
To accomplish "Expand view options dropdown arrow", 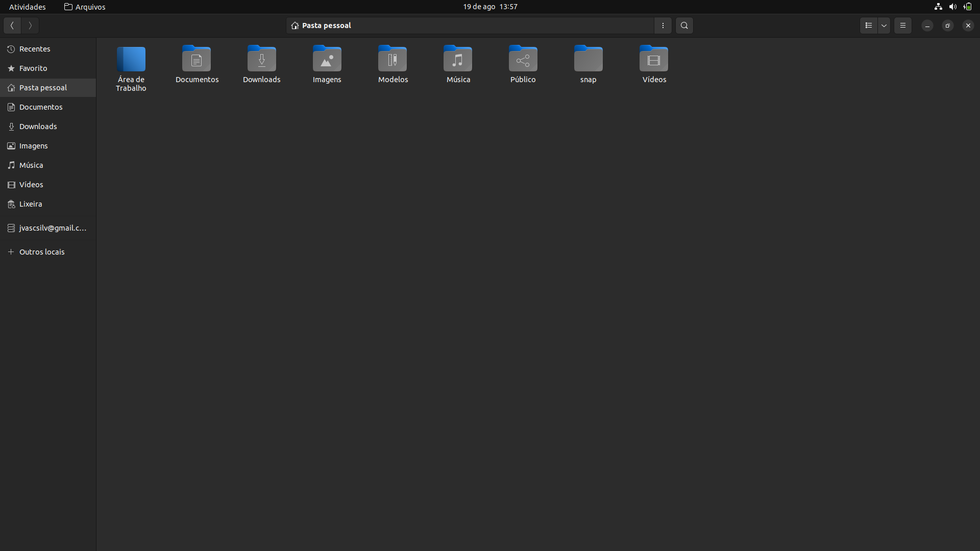I will coord(884,26).
